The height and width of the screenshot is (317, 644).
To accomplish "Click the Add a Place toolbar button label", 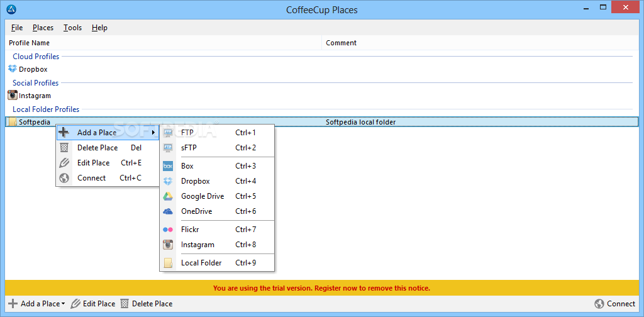I will click(x=40, y=304).
